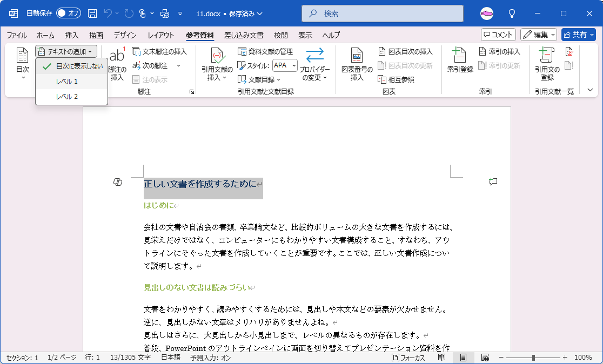Image resolution: width=603 pixels, height=364 pixels.
Task: Click the user account avatar
Action: (487, 14)
